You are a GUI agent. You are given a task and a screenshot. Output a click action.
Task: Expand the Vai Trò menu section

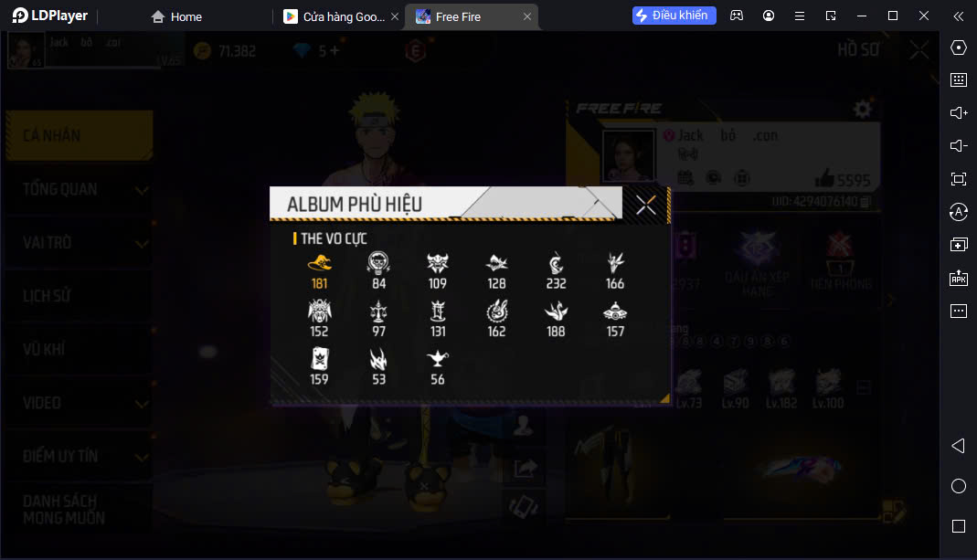pyautogui.click(x=80, y=242)
